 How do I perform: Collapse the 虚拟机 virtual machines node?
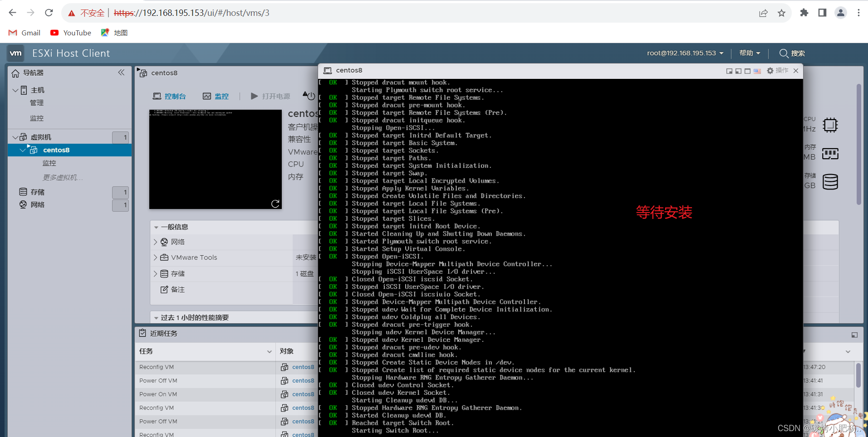(15, 137)
